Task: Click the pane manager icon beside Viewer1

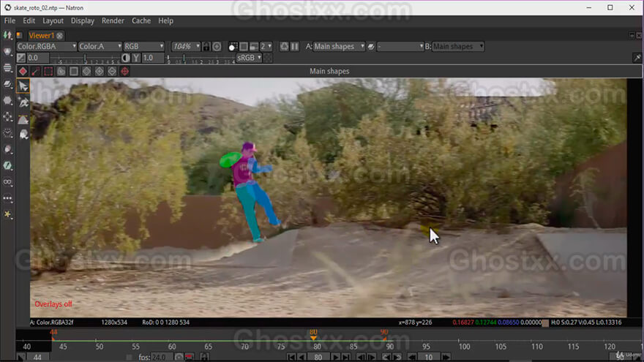Action: (19, 35)
